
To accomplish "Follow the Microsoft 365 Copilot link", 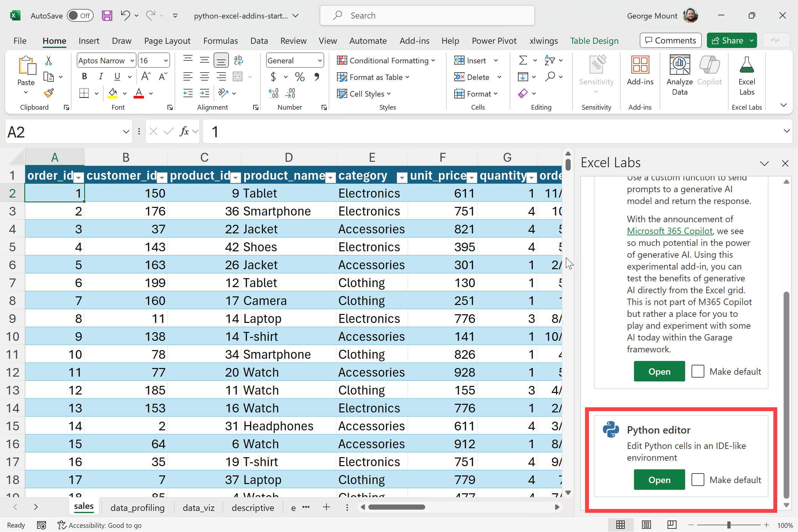I will click(x=669, y=231).
